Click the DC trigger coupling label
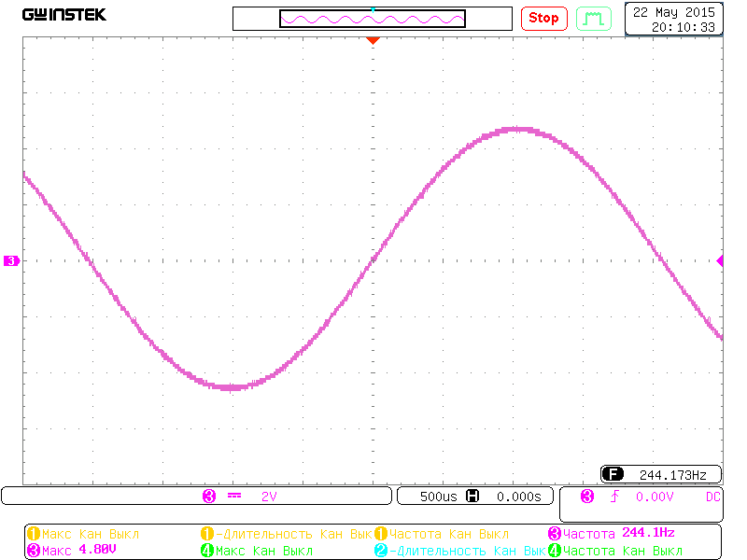Image resolution: width=747 pixels, height=560 pixels. tap(713, 497)
